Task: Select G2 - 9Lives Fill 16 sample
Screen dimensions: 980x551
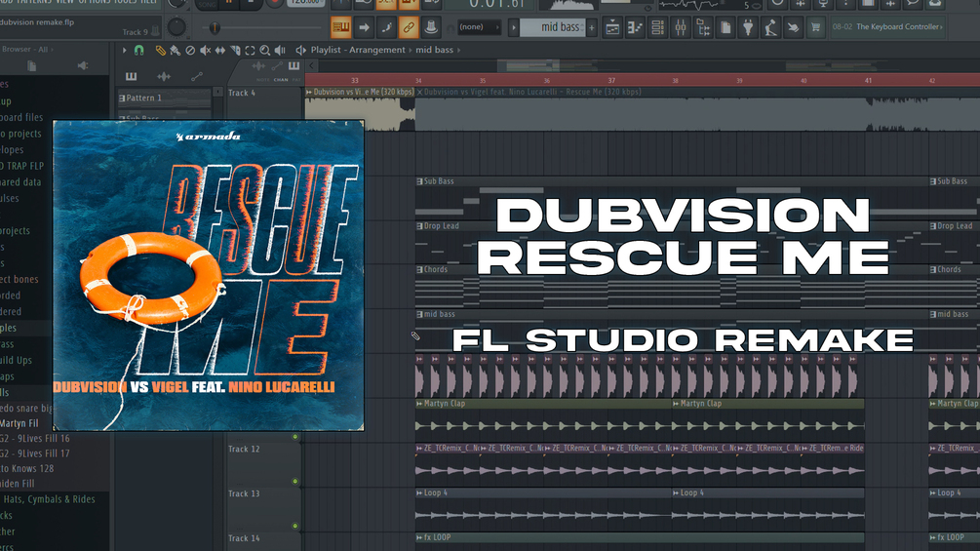Action: 36,438
